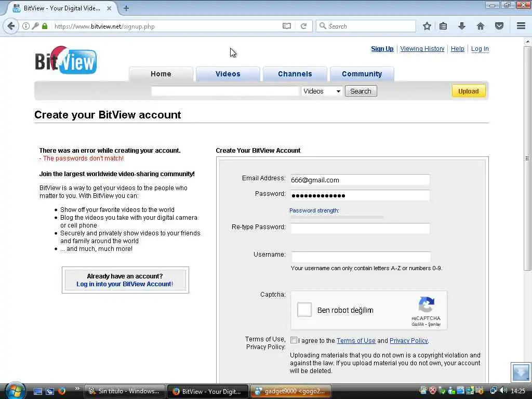The height and width of the screenshot is (399, 532).
Task: Click the taskbar clock showing 14:25
Action: tap(518, 391)
